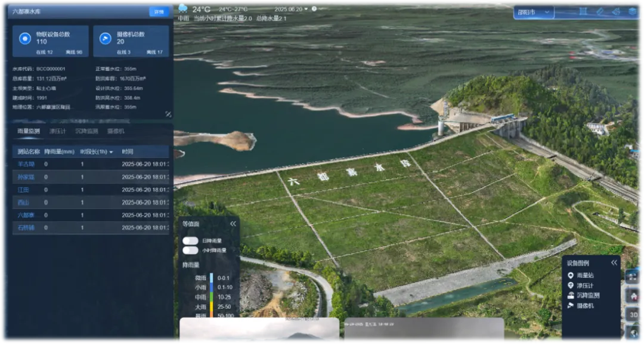The image size is (644, 344).
Task: Click the area frame tool icon
Action: [583, 11]
